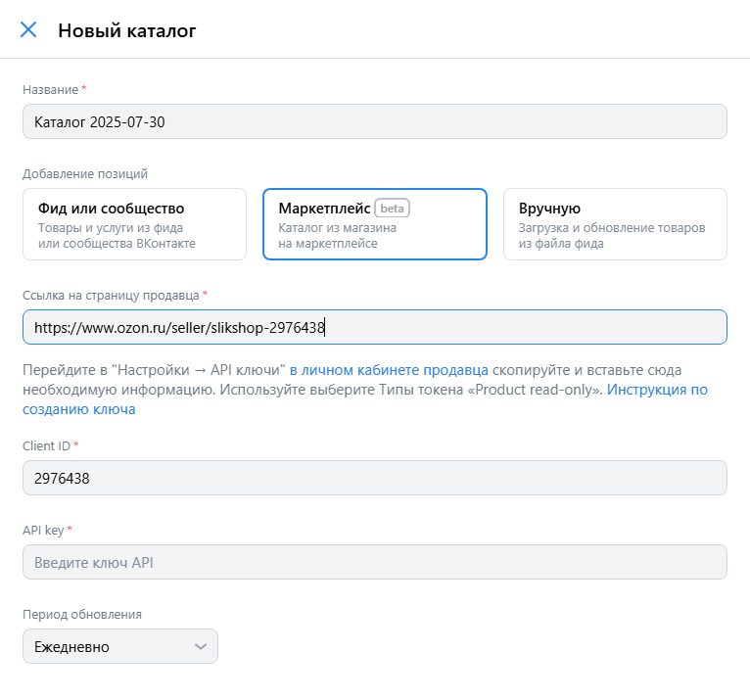This screenshot has width=750, height=700.
Task: Click the Client ID label
Action: (46, 445)
